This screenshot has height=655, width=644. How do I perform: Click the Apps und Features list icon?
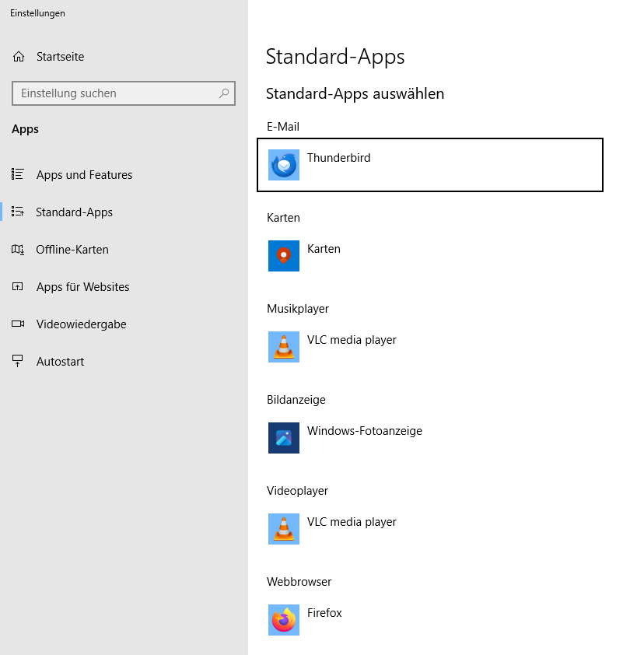pos(18,174)
